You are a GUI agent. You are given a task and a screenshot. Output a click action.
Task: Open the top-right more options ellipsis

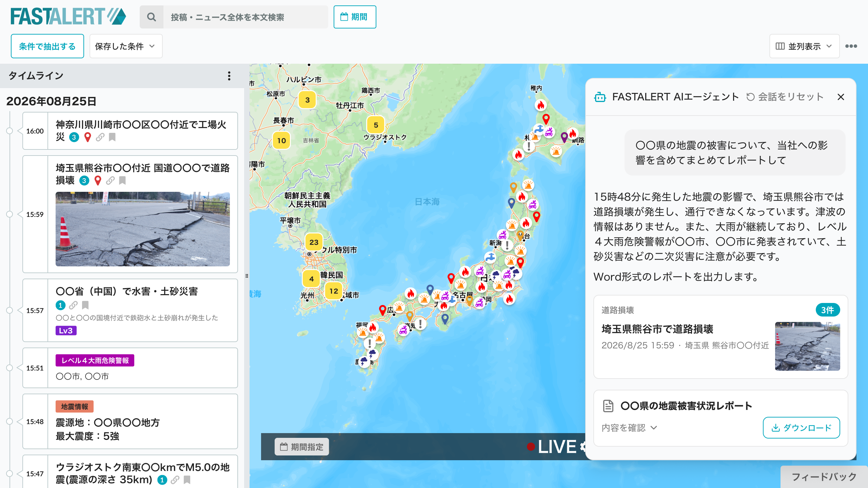pos(851,46)
